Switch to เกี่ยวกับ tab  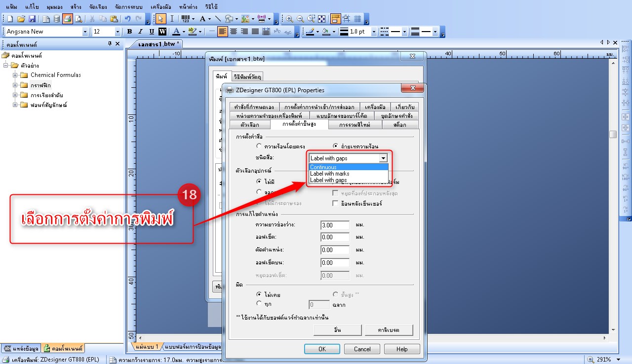click(x=404, y=107)
